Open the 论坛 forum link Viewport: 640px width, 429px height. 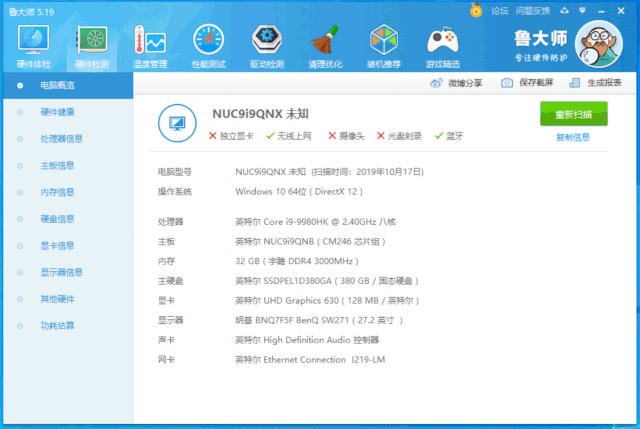click(500, 11)
